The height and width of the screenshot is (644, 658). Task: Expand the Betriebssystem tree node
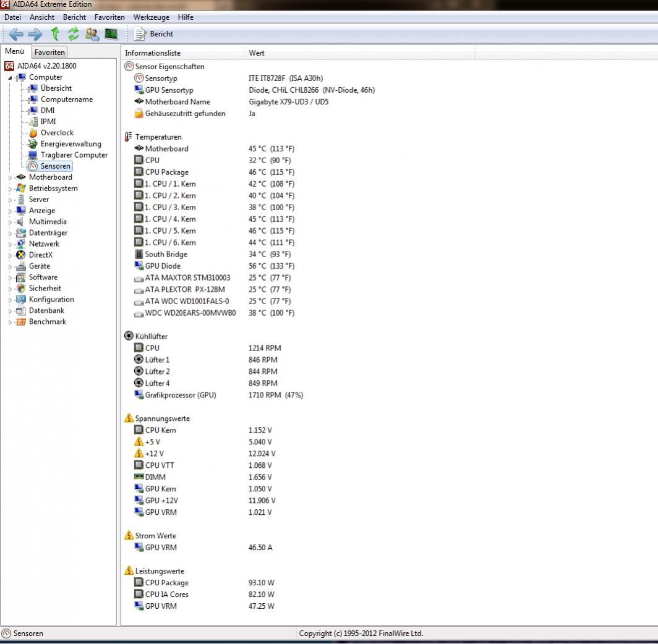10,189
